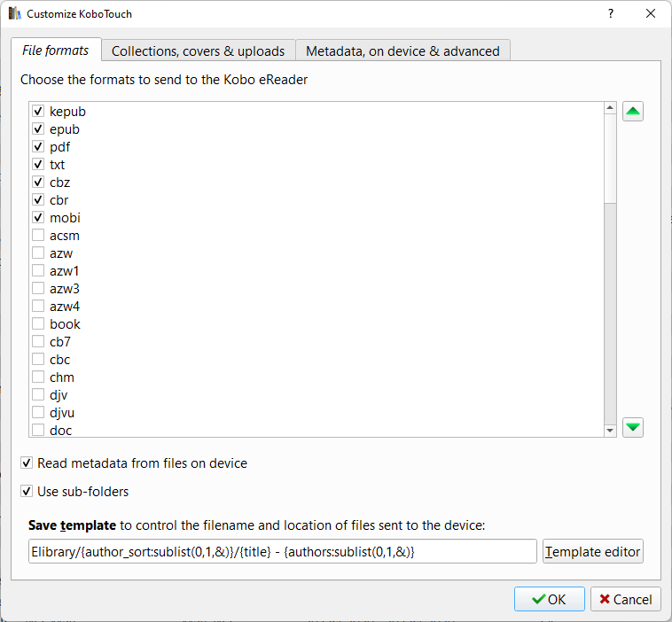
Task: Click the help question mark button
Action: point(611,13)
